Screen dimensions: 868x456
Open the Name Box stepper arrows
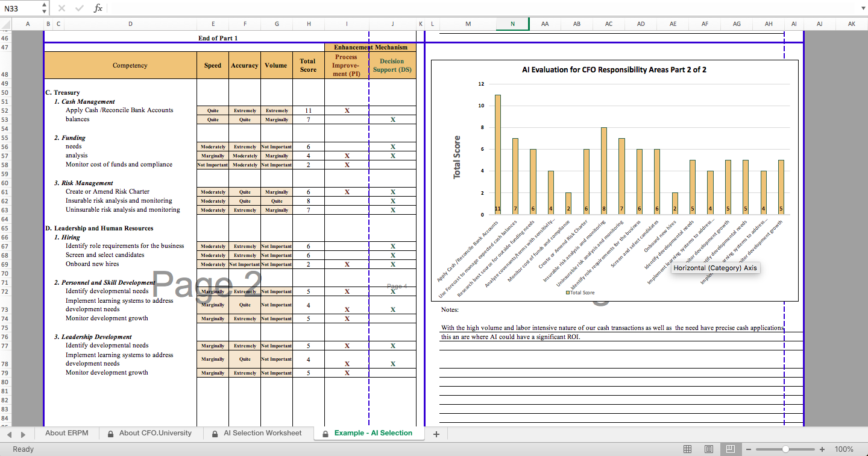45,8
